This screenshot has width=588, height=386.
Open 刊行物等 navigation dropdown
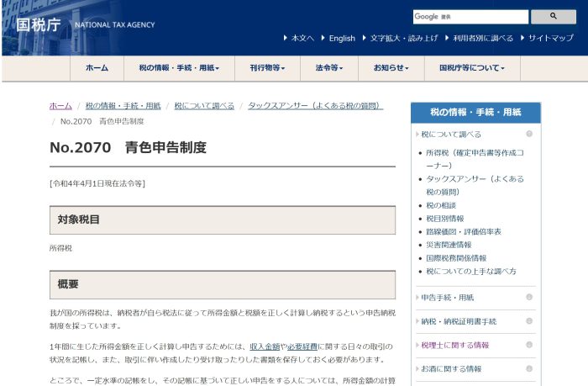[267, 68]
